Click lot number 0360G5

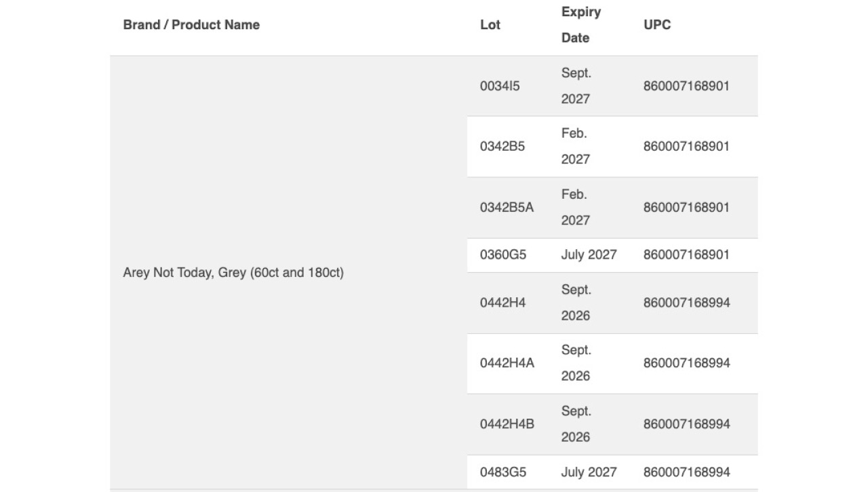click(503, 255)
